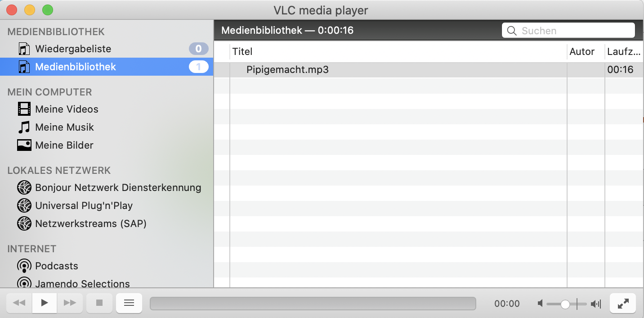Skip forward with the fast-forward button

(x=70, y=303)
